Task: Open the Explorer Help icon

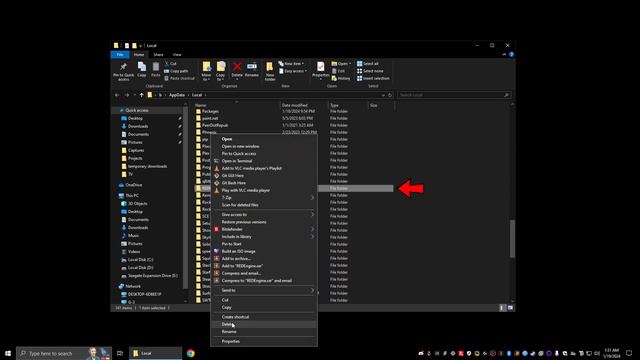Action: [x=511, y=54]
